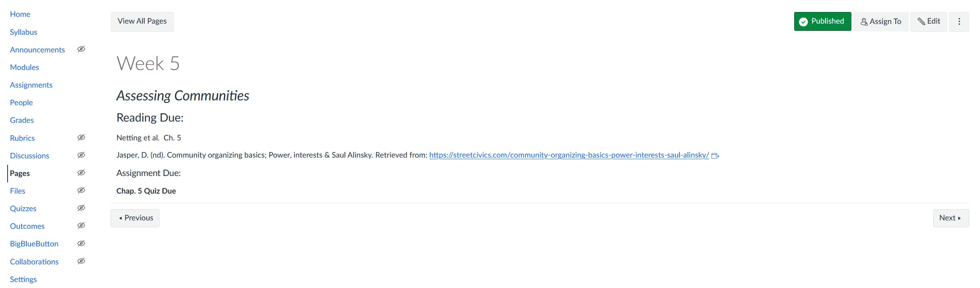Click the hidden-eye icon next to Rubrics
Screen dimensions: 980x288
point(81,138)
